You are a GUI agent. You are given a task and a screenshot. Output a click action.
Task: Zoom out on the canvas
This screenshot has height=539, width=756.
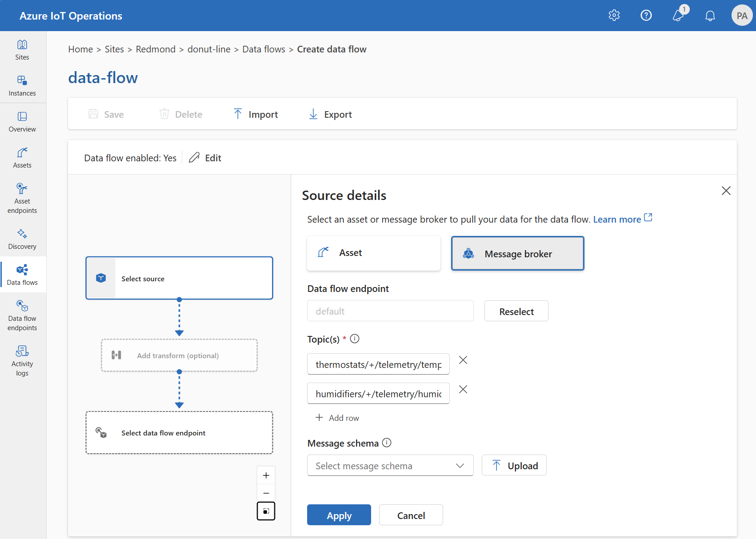[266, 493]
